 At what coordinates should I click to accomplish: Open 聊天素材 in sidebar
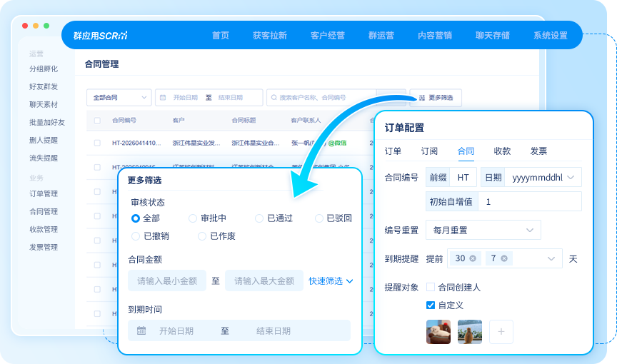point(44,105)
